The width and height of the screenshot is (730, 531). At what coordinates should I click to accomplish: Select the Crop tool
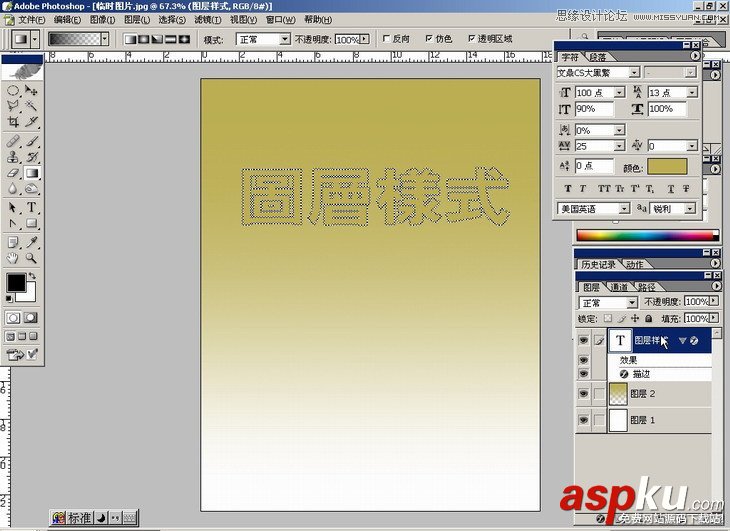(x=13, y=122)
